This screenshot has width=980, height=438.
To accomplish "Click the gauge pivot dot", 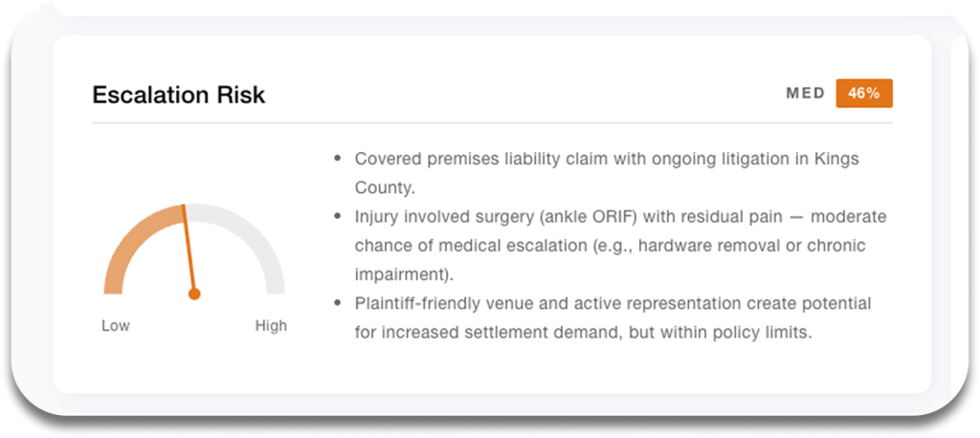I will [194, 294].
